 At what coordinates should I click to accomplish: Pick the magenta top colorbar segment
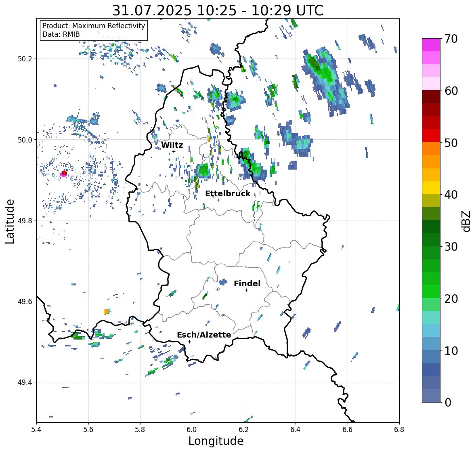coord(431,45)
